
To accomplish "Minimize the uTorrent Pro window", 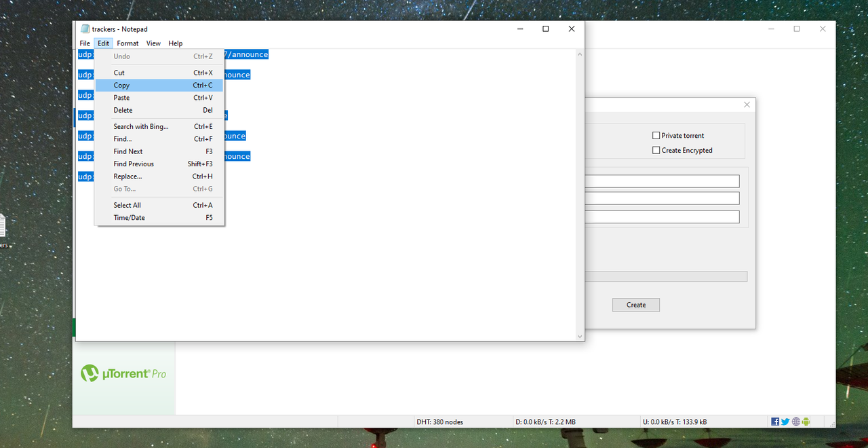I will [771, 29].
